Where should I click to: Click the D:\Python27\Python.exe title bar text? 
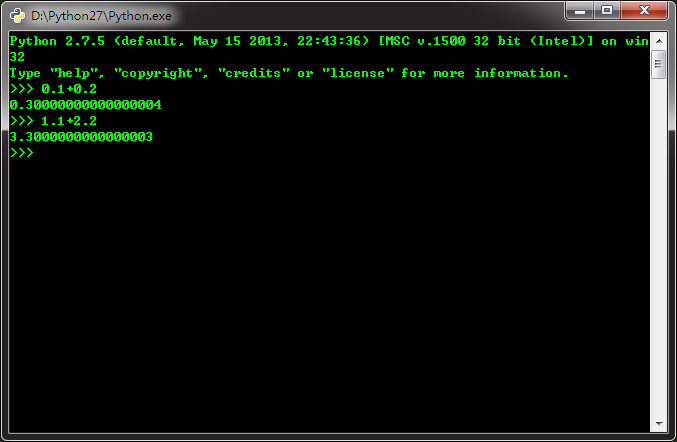[101, 16]
